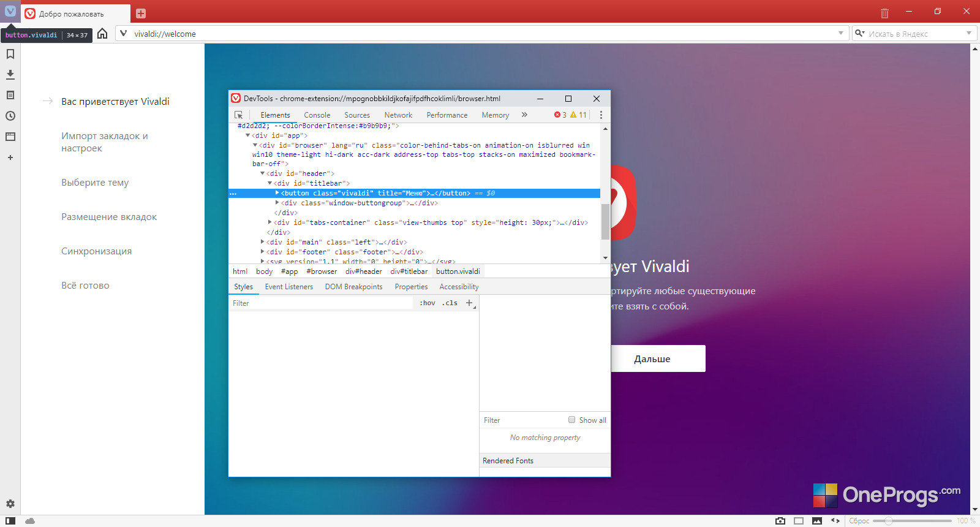Switch to the Accessibility tab
This screenshot has width=980, height=527.
[459, 287]
